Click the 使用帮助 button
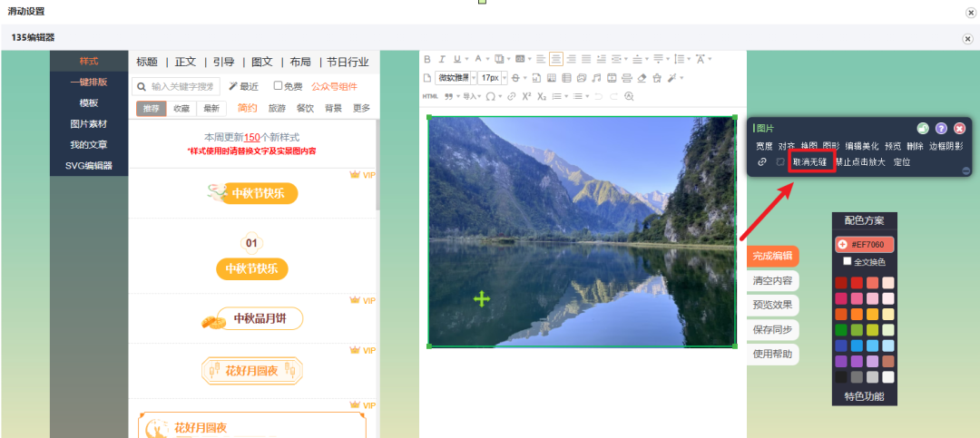Viewport: 980px width, 438px height. click(772, 355)
